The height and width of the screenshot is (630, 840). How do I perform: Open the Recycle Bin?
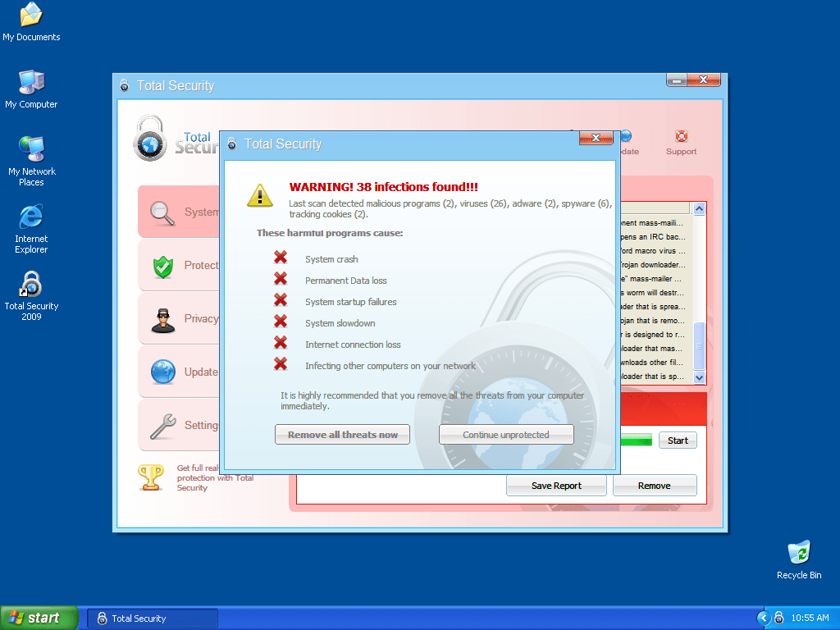point(798,554)
